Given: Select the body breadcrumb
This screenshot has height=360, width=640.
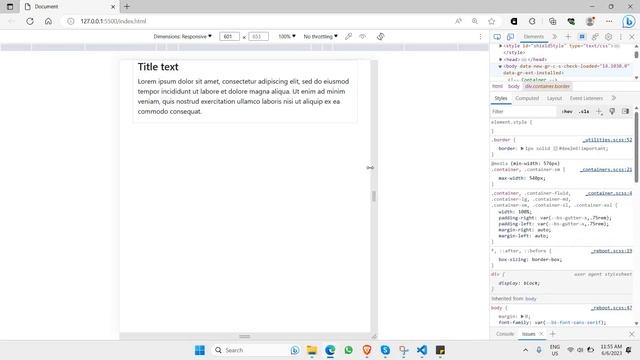Looking at the screenshot, I should [513, 86].
